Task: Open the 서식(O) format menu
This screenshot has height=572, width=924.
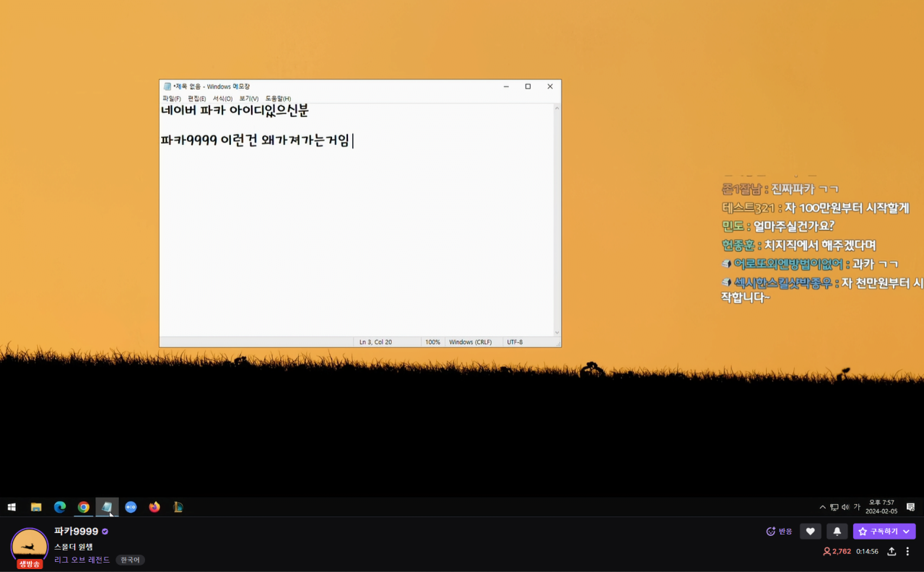Action: (222, 99)
